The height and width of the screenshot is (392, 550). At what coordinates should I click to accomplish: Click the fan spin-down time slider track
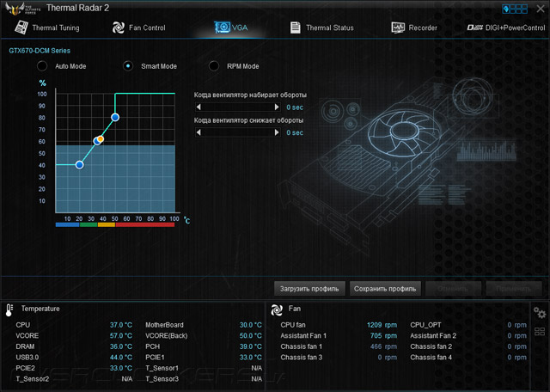click(238, 132)
